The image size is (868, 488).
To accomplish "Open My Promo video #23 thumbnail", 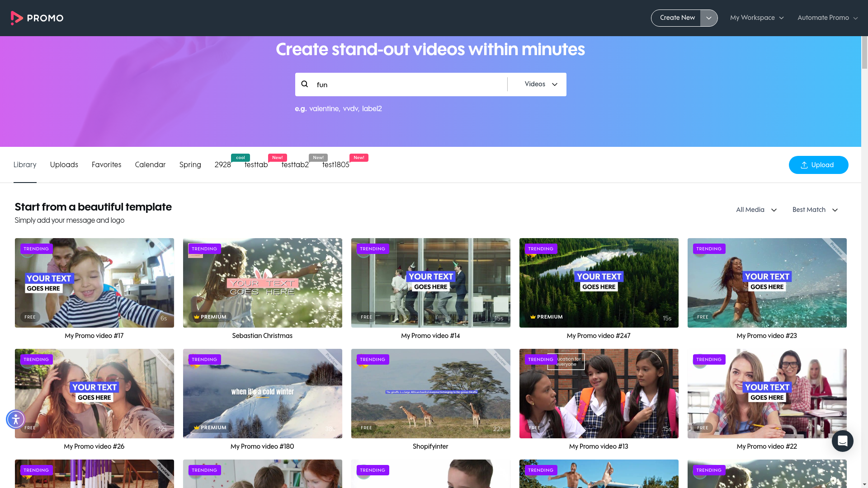I will coord(767,283).
